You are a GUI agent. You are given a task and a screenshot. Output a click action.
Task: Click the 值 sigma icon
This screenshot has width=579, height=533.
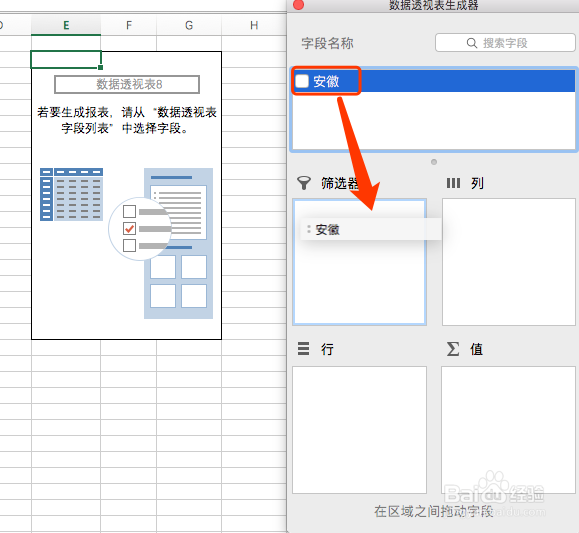[453, 349]
